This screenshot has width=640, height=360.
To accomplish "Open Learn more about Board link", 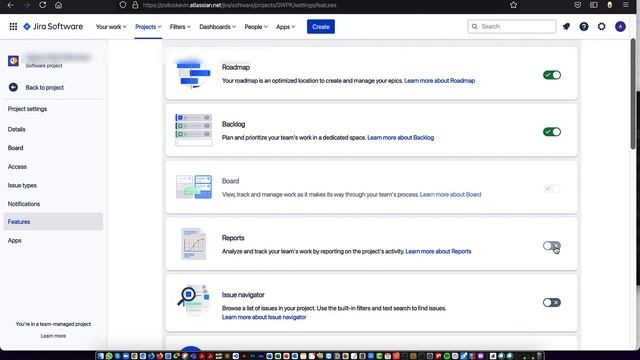I will pyautogui.click(x=450, y=194).
